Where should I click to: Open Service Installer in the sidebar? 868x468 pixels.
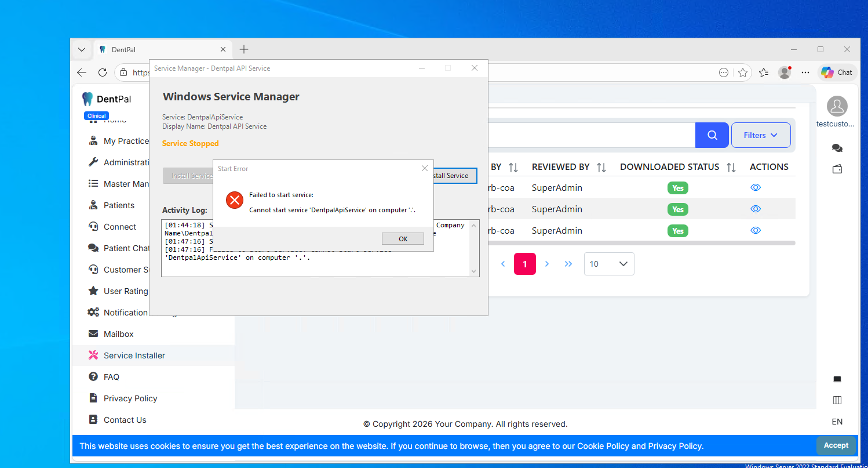pos(134,355)
